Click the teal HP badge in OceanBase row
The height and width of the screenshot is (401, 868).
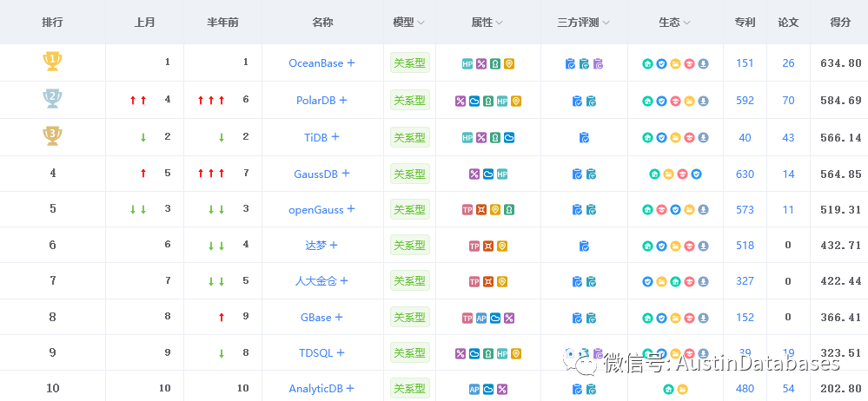[467, 63]
